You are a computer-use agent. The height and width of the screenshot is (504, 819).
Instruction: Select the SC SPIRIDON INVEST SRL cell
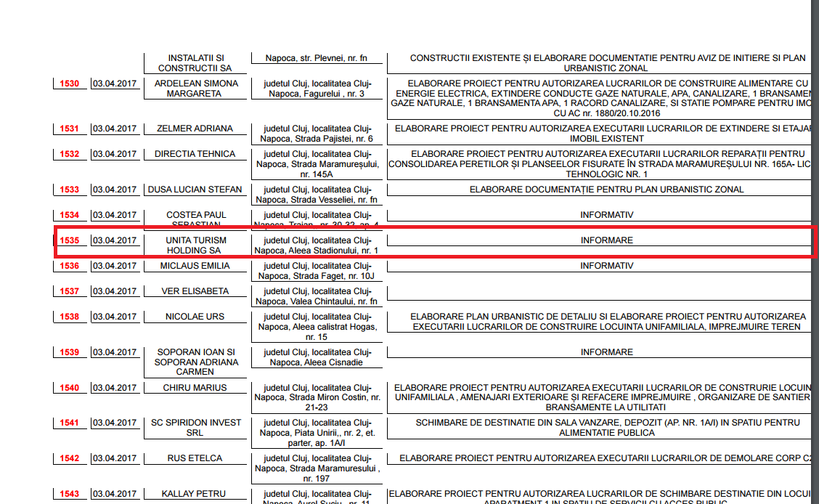tap(195, 428)
